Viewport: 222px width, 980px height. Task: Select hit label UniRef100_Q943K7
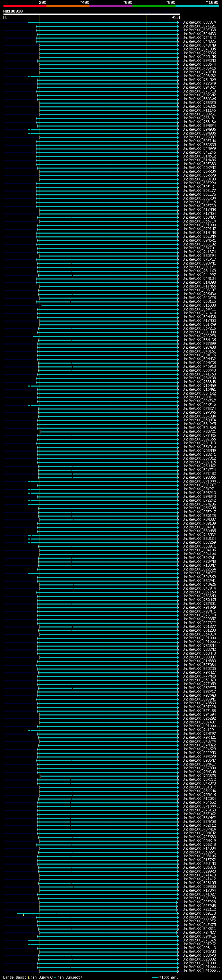(199, 88)
